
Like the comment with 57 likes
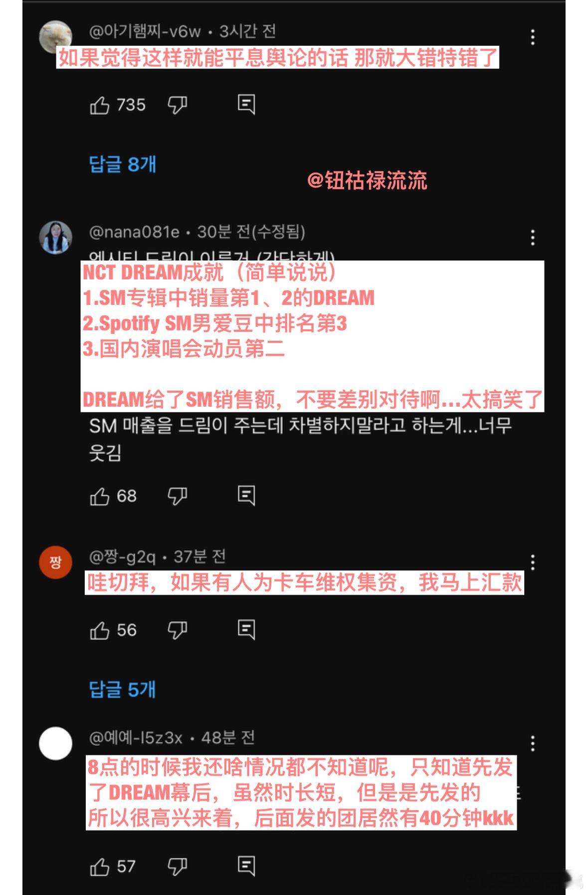tap(100, 867)
